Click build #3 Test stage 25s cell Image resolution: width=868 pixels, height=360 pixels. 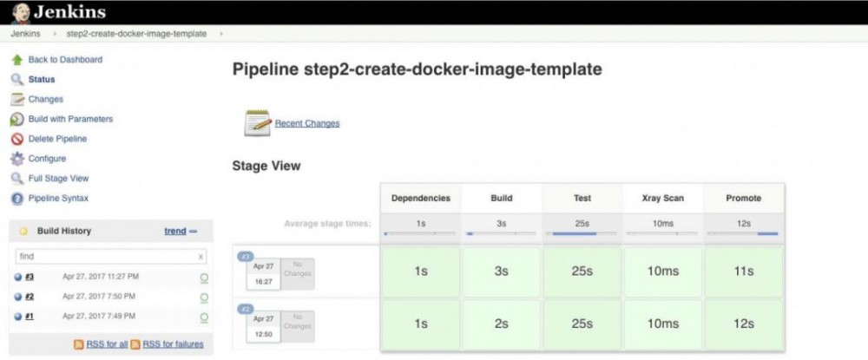pyautogui.click(x=582, y=272)
